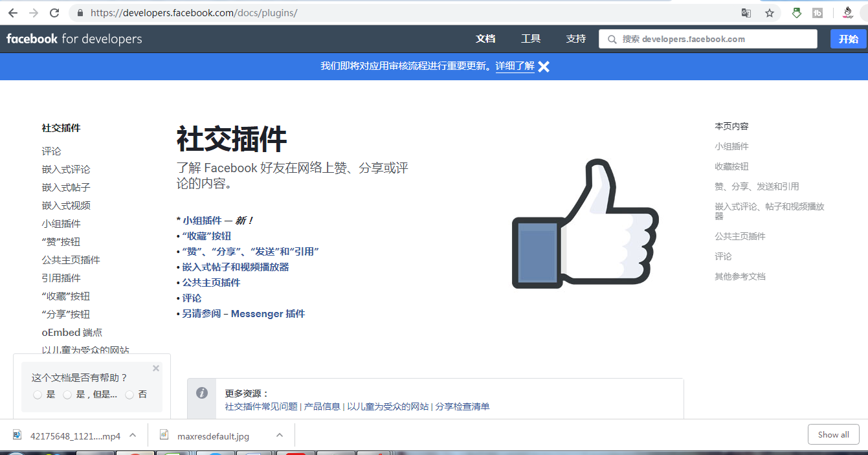
Task: Focus the developers.facebook.com search field
Action: [708, 39]
